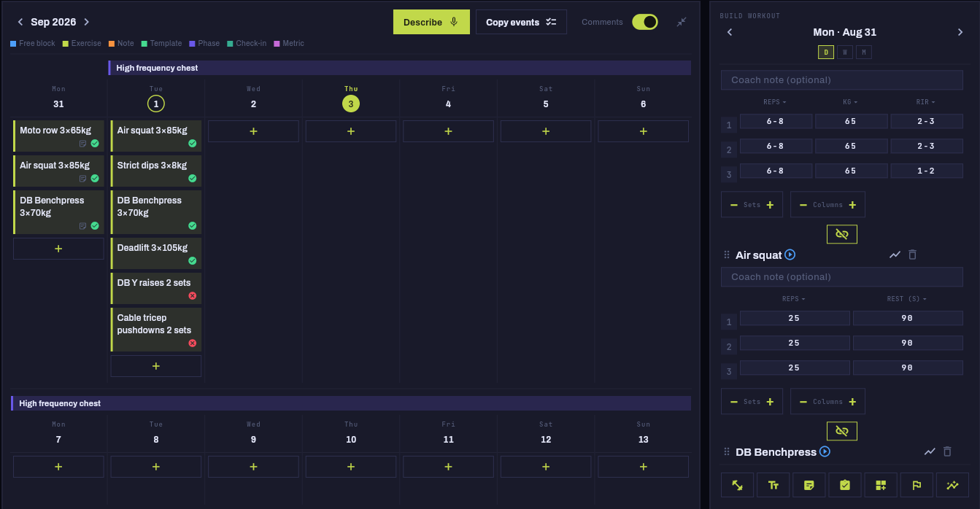Select the orange Note legend swatch
The width and height of the screenshot is (980, 509).
(x=111, y=44)
